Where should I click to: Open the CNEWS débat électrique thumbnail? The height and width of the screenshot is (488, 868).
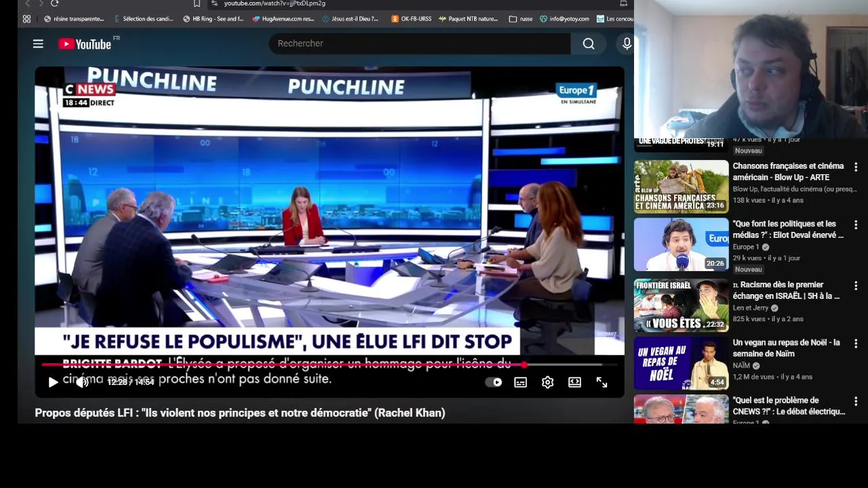click(681, 409)
